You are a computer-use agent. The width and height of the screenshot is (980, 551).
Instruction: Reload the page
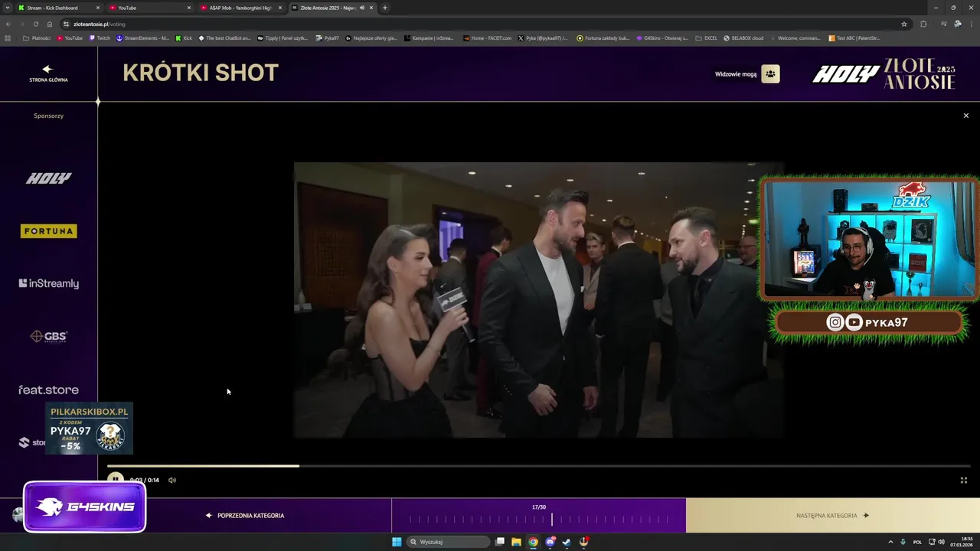[x=35, y=24]
